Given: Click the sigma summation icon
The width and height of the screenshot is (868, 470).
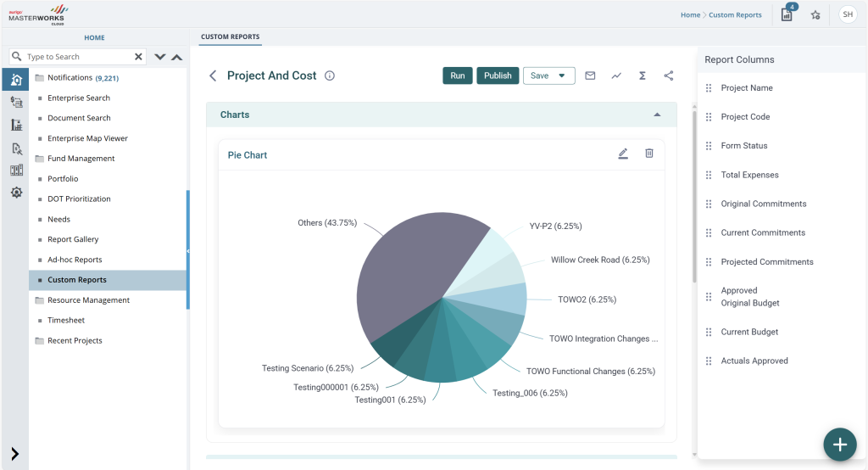Looking at the screenshot, I should 643,76.
